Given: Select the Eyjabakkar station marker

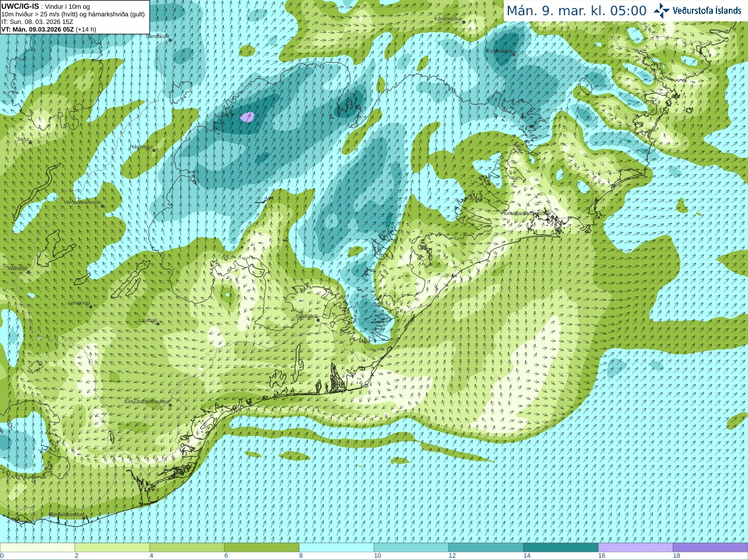Looking at the screenshot, I should click(x=514, y=54).
